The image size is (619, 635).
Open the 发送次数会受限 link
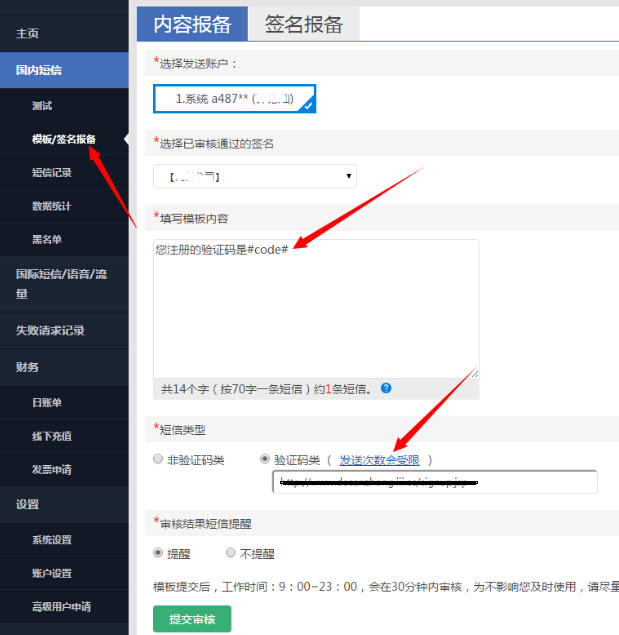click(379, 460)
